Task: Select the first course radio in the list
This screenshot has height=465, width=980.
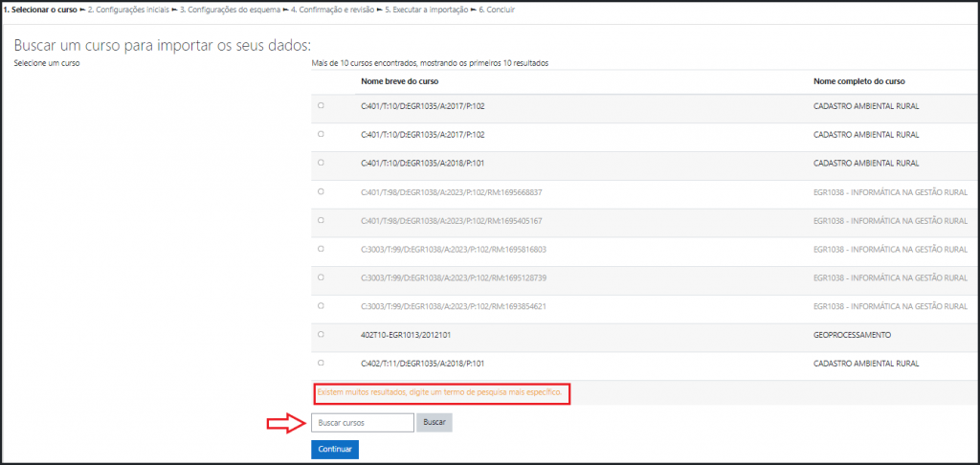Action: tap(321, 105)
